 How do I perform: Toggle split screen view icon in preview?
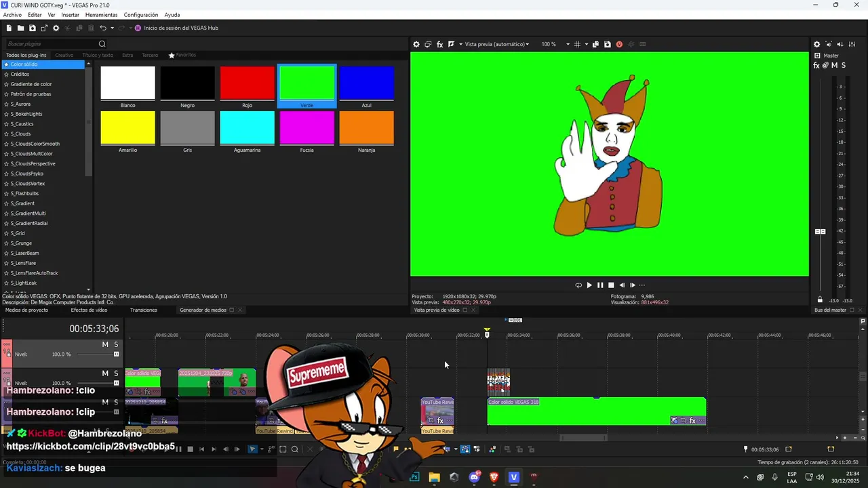pos(451,44)
